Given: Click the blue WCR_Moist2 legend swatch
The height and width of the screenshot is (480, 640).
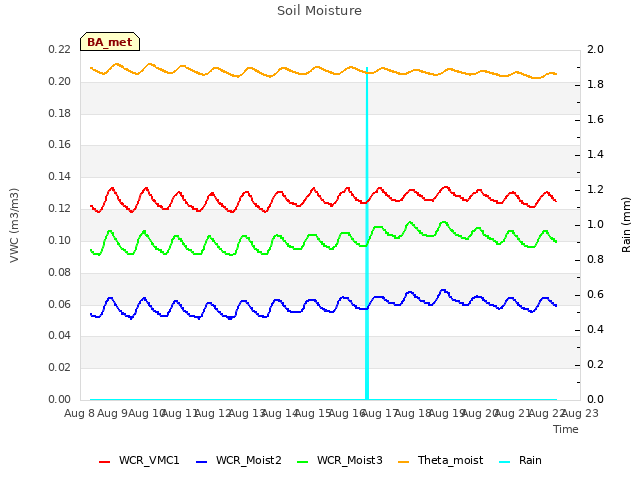Looking at the screenshot, I should tap(202, 462).
